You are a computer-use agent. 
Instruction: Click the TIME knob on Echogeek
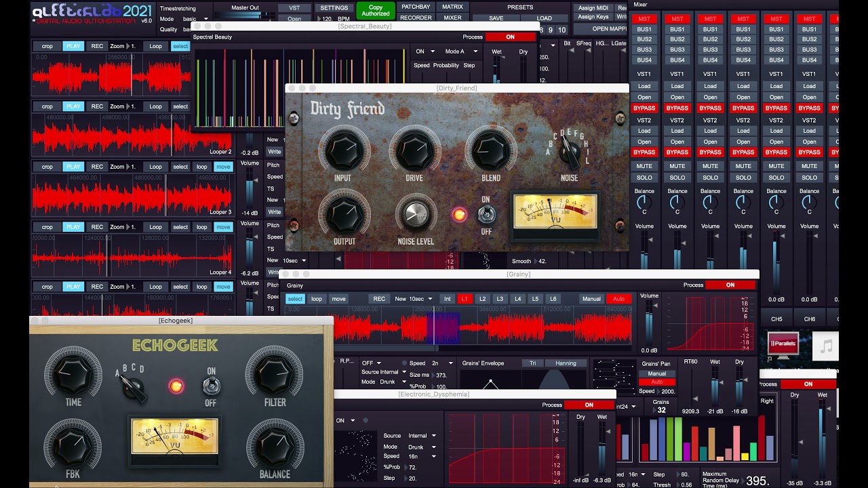(73, 373)
